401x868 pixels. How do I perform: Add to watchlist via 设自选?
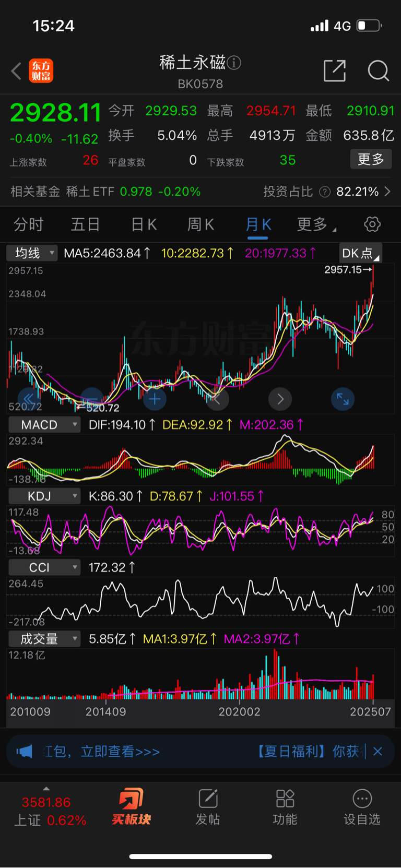[362, 807]
